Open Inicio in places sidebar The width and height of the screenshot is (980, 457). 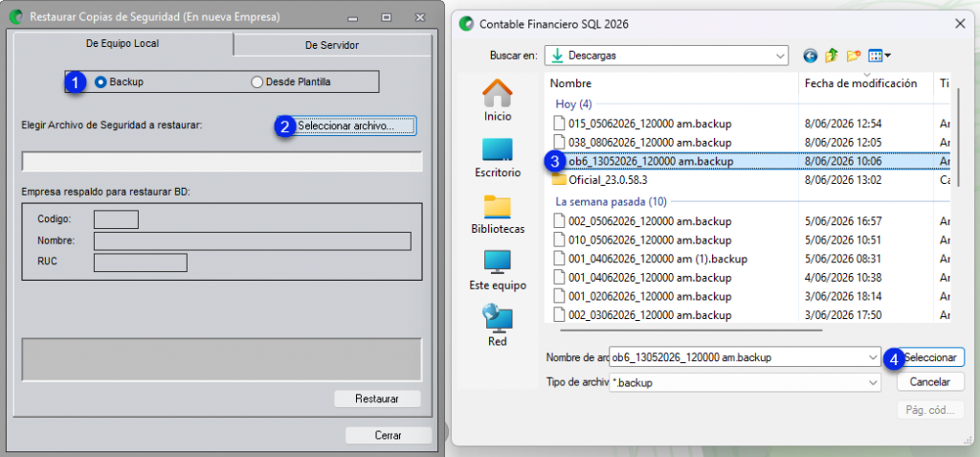tap(498, 101)
